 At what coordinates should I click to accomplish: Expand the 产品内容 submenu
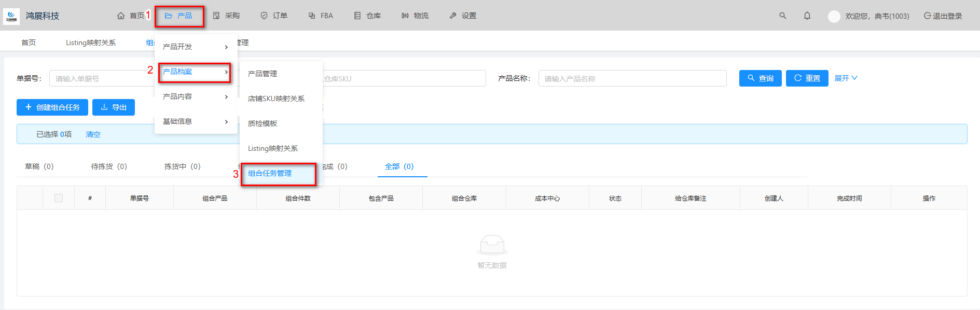[196, 96]
